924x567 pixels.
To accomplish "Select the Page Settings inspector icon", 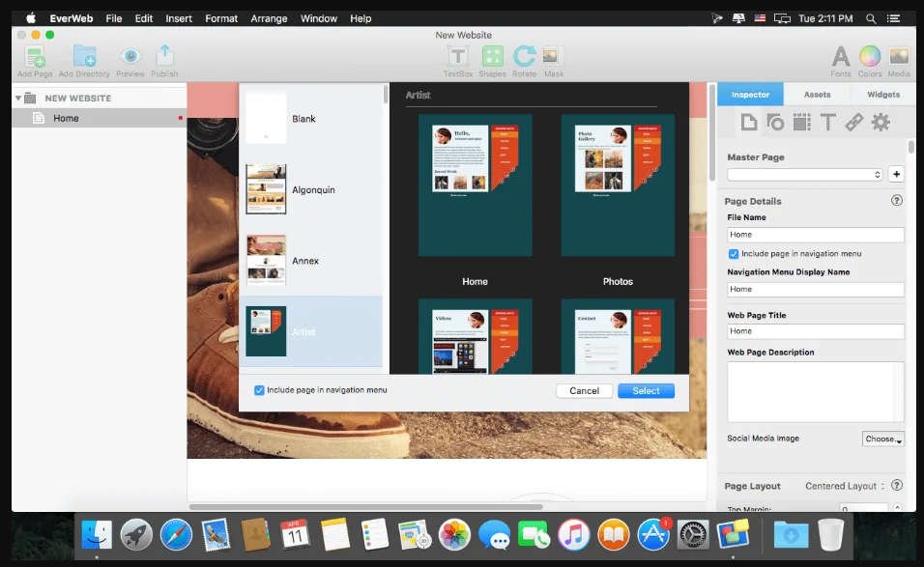I will (748, 123).
